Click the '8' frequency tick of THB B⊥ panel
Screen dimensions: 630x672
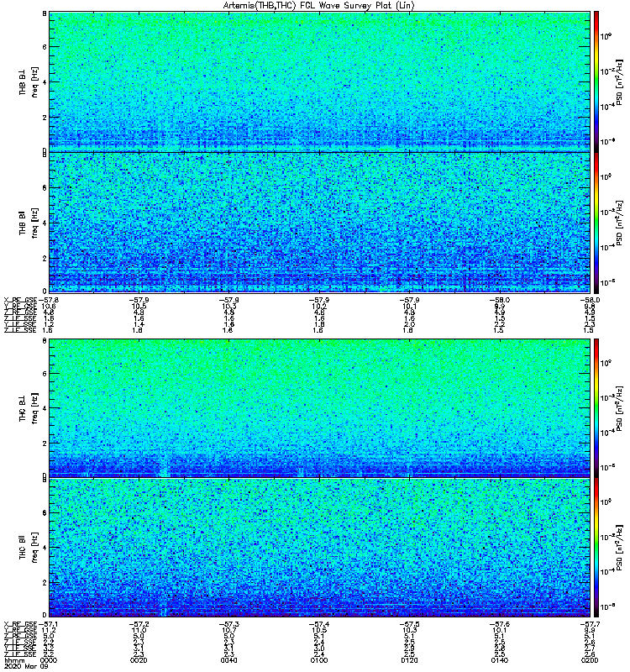tap(45, 13)
